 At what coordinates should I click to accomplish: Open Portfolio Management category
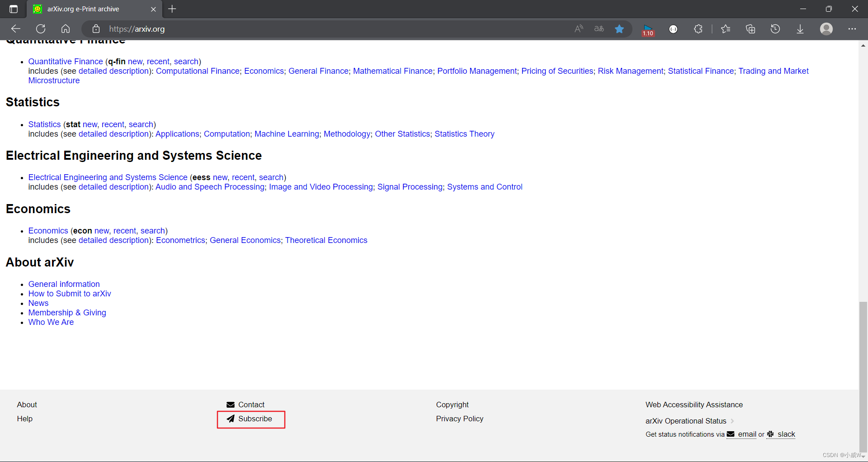tap(477, 71)
